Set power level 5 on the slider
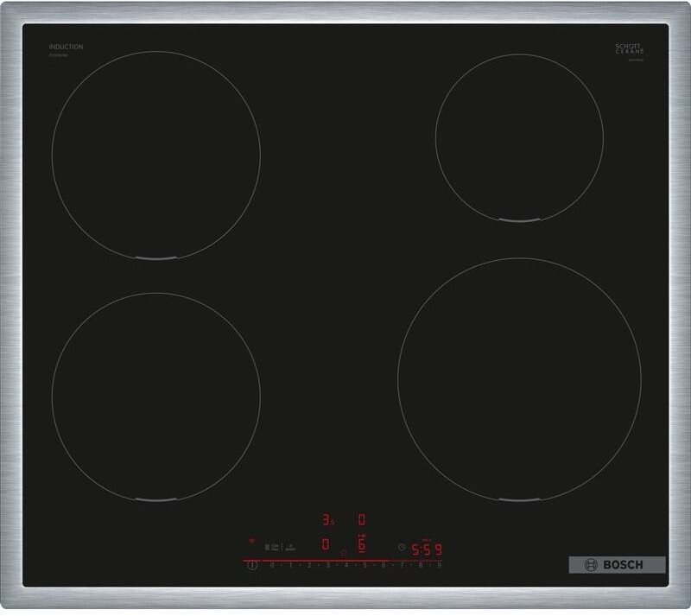This screenshot has height=616, width=691. pos(365,565)
